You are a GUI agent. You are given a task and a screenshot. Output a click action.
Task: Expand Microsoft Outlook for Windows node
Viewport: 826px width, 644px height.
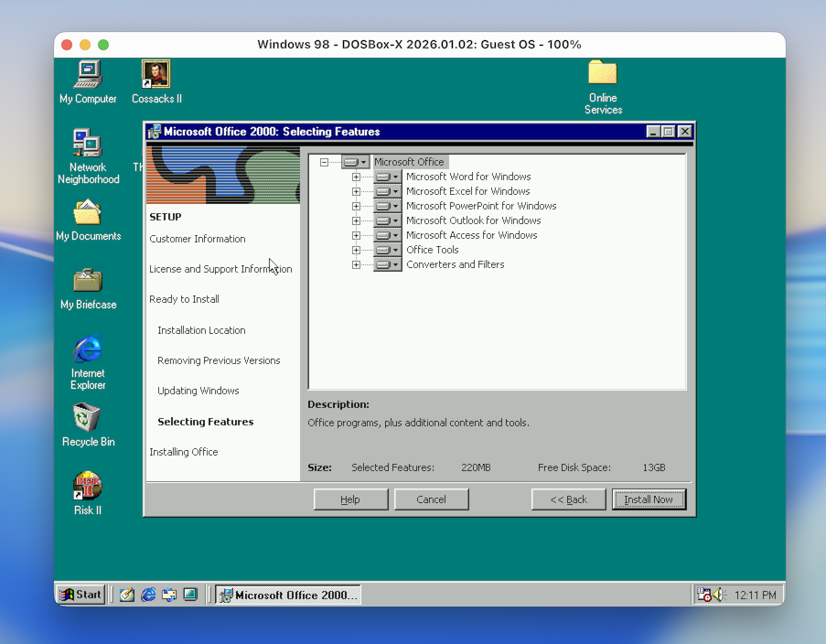coord(356,220)
